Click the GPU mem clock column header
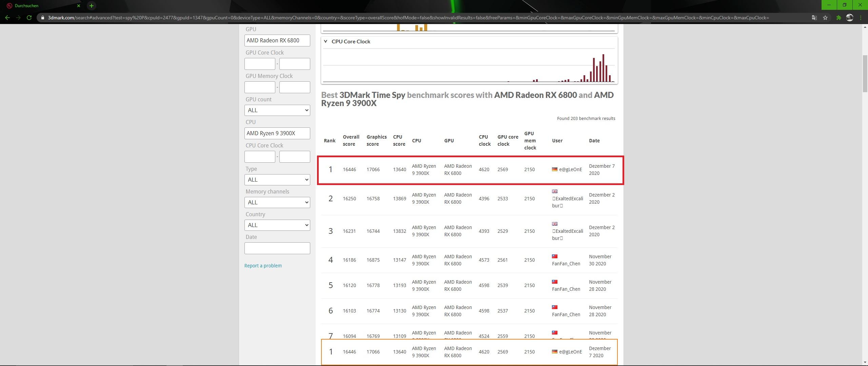This screenshot has height=366, width=868. point(530,141)
